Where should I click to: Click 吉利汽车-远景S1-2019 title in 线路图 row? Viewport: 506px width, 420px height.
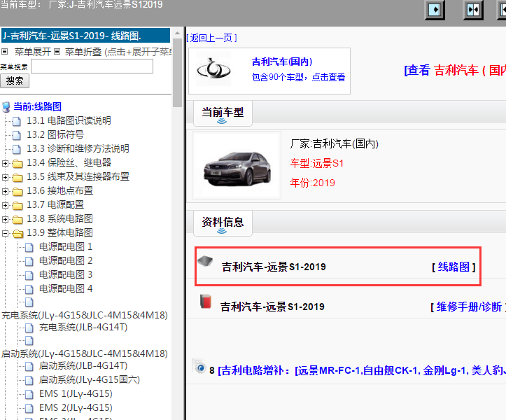(x=274, y=267)
